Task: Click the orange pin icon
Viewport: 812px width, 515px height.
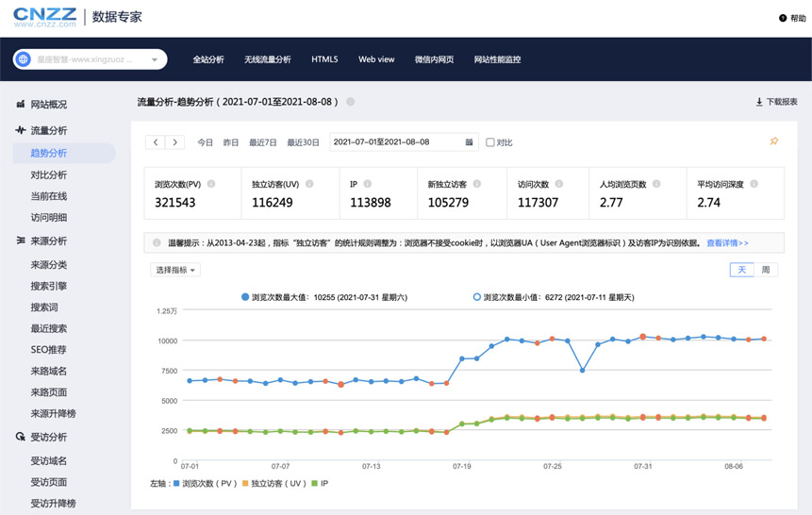Action: (x=774, y=141)
